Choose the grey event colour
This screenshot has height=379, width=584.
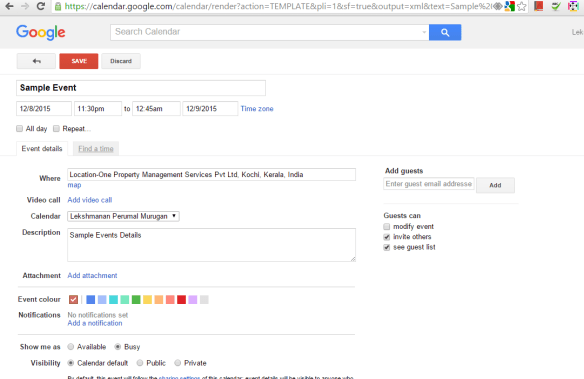pos(204,299)
